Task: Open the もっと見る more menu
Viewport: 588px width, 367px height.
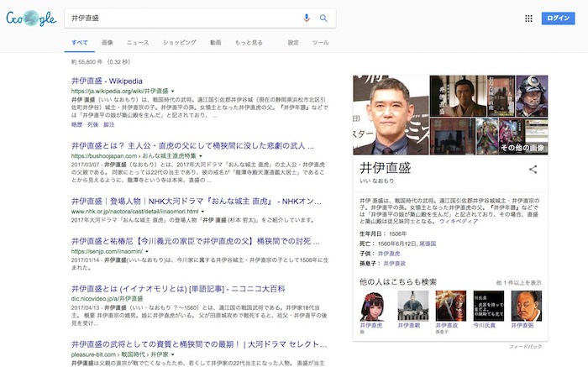Action: (x=249, y=42)
